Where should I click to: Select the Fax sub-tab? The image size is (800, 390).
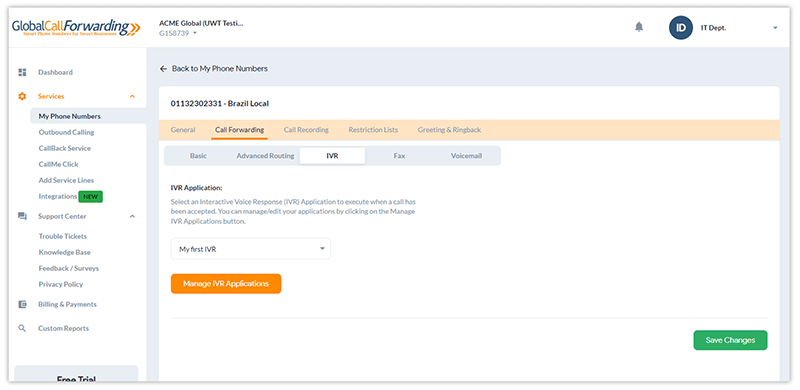tap(399, 156)
